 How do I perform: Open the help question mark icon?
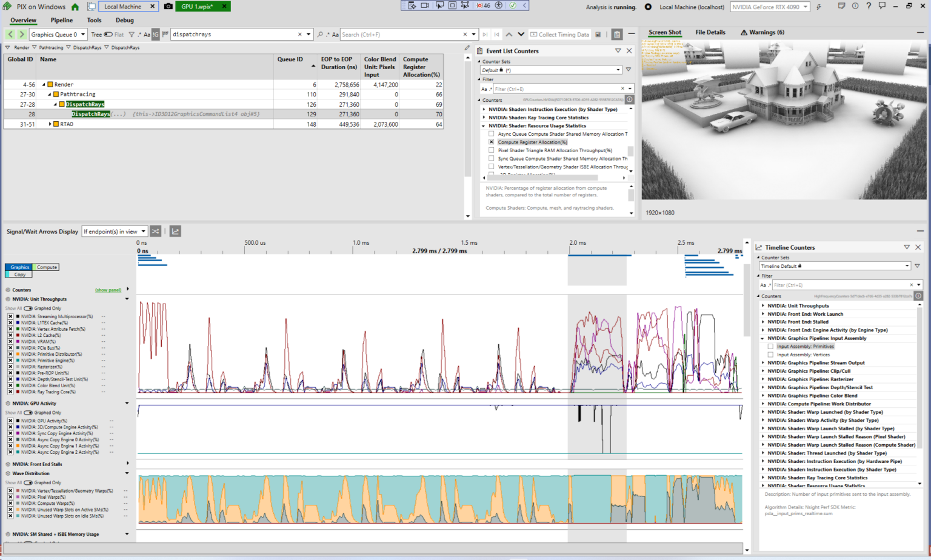(x=869, y=6)
